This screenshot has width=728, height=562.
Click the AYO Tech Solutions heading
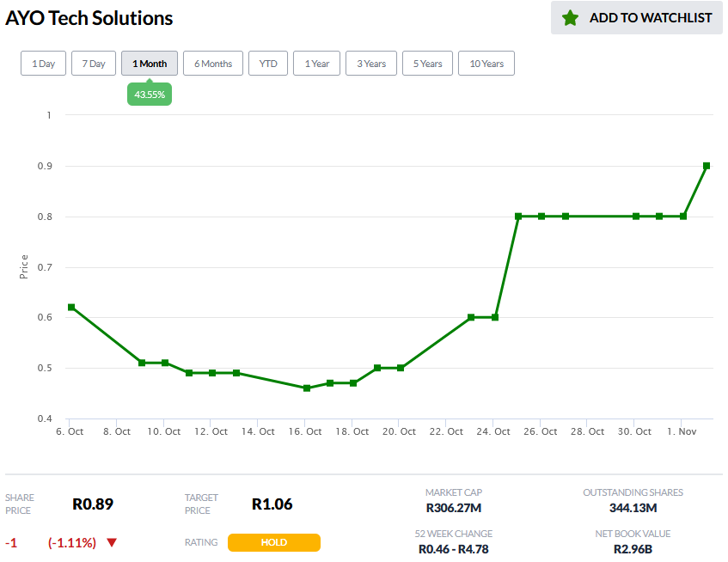[89, 18]
